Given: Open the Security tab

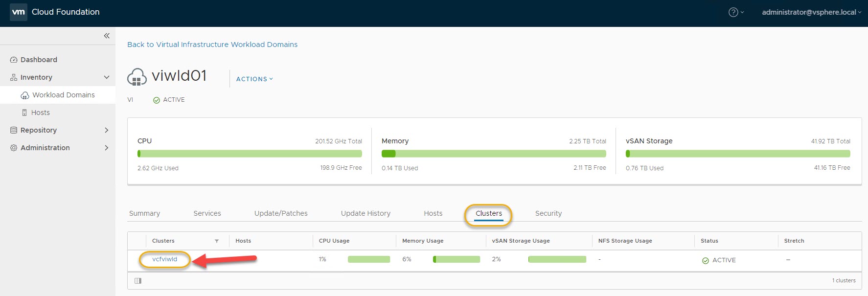Looking at the screenshot, I should pos(548,213).
